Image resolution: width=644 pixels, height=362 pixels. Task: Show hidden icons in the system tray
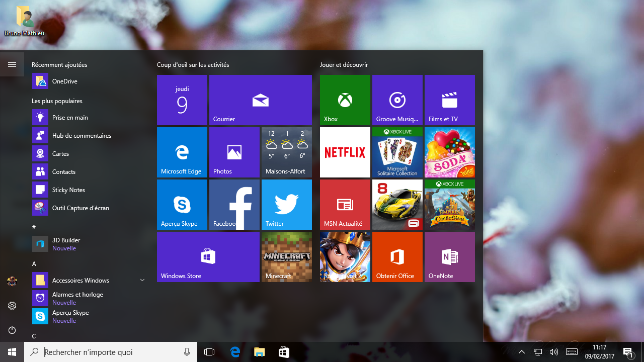pyautogui.click(x=522, y=352)
